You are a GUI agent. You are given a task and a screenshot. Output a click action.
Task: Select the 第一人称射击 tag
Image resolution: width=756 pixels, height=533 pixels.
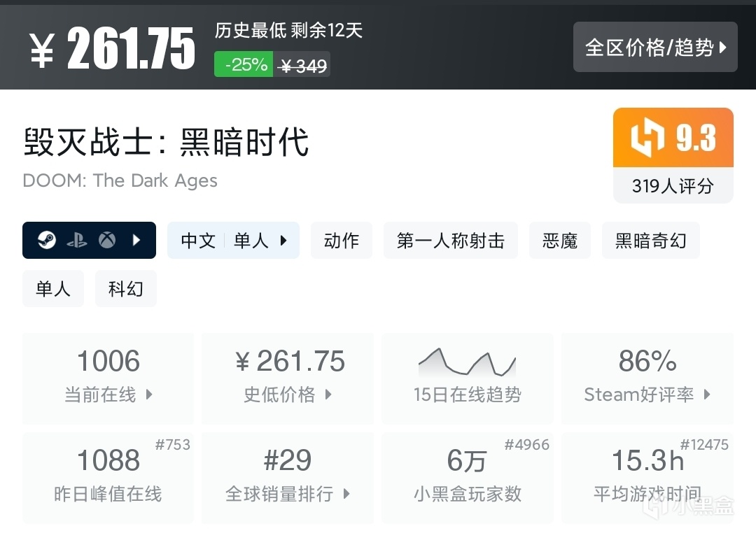450,241
